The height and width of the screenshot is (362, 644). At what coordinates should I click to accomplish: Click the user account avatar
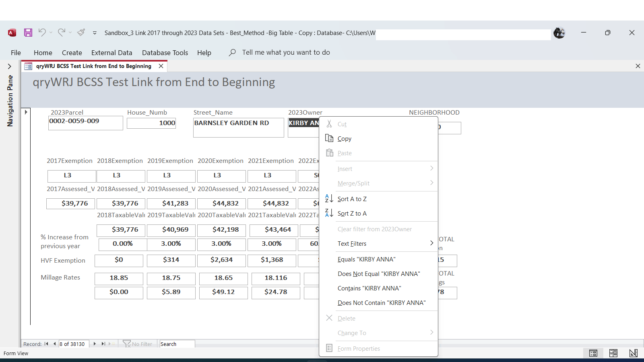tap(559, 33)
